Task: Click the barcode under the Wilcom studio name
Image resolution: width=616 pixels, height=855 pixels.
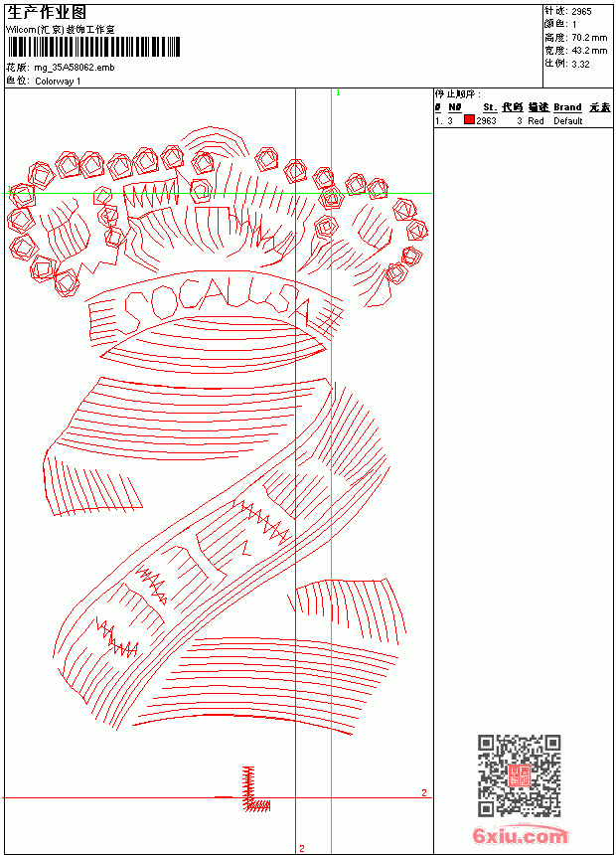Action: tap(93, 47)
